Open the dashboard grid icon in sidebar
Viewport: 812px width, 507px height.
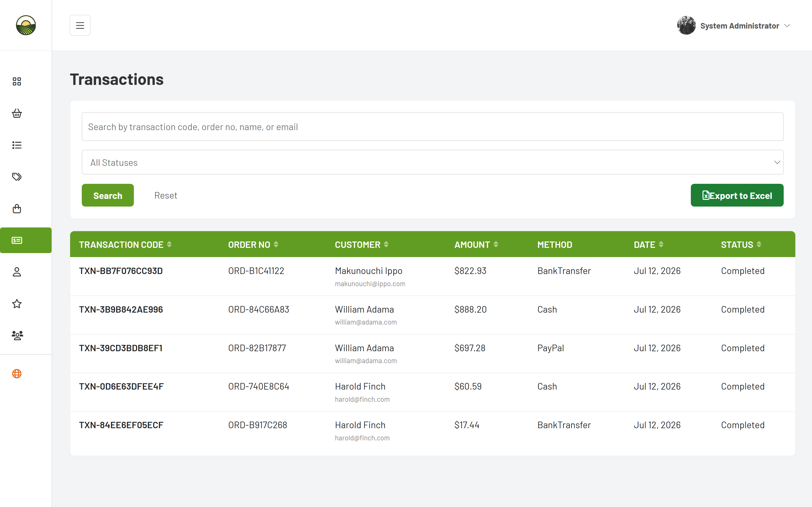click(x=17, y=81)
